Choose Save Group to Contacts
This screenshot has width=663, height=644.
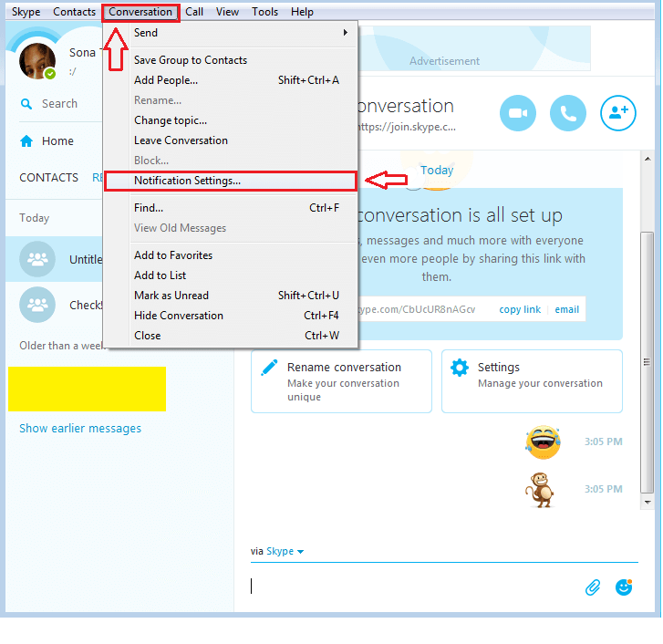click(x=231, y=60)
